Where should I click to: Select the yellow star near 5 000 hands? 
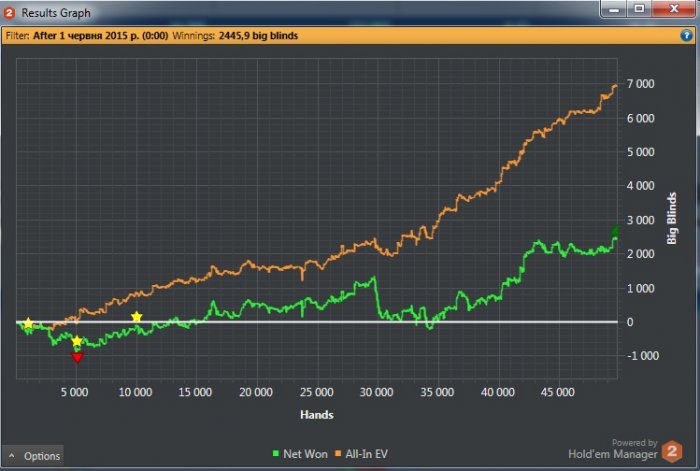coord(77,341)
